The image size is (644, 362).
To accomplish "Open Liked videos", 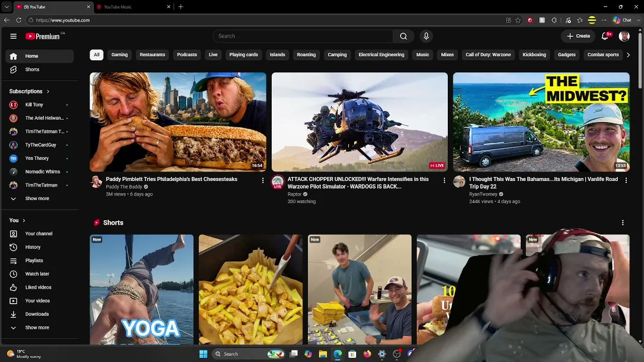I will (x=39, y=288).
